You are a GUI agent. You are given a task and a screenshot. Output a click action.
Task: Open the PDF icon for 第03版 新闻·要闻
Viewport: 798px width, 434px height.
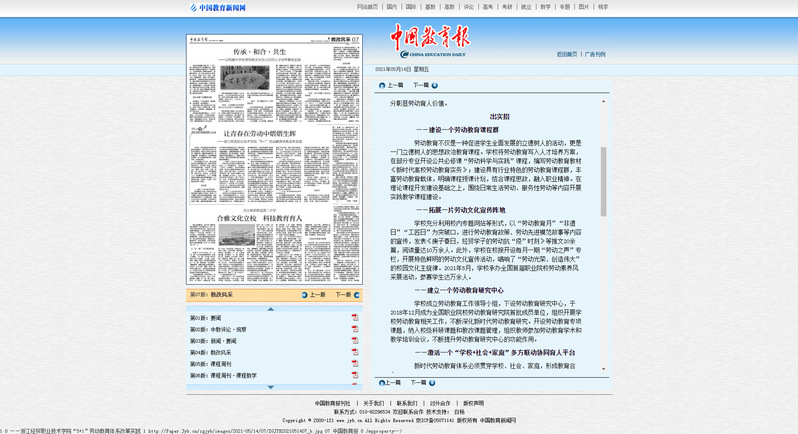pyautogui.click(x=354, y=341)
